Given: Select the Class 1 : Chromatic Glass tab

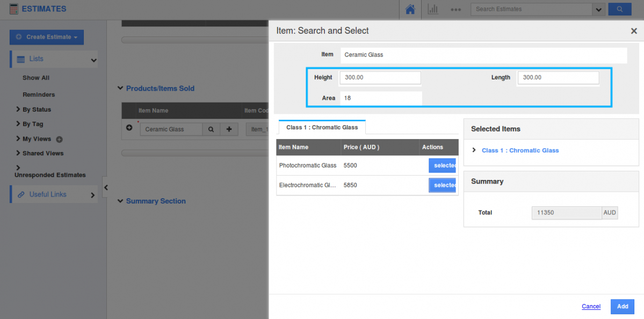Looking at the screenshot, I should point(321,127).
